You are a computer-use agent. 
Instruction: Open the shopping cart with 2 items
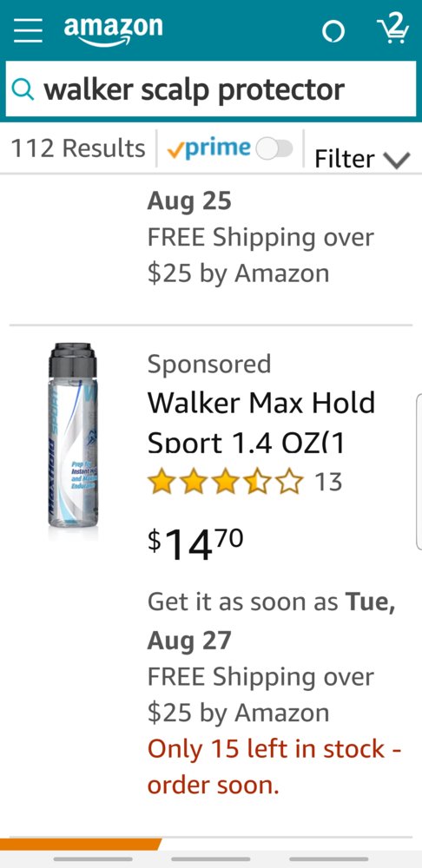click(392, 30)
